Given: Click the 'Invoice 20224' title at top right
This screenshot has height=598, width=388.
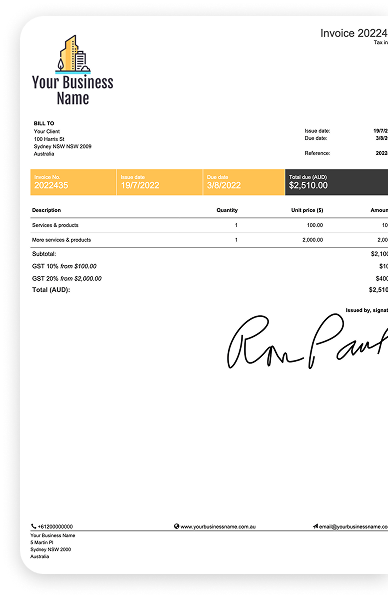Looking at the screenshot, I should (354, 34).
